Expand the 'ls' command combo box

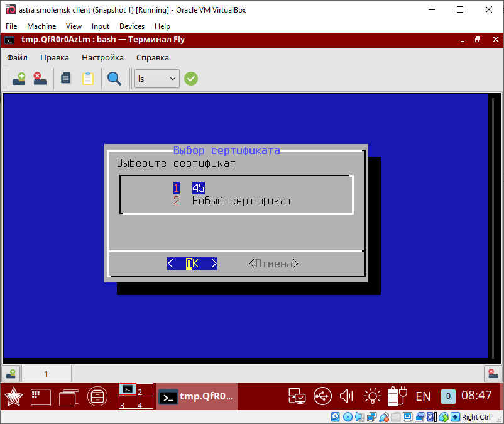pos(157,79)
